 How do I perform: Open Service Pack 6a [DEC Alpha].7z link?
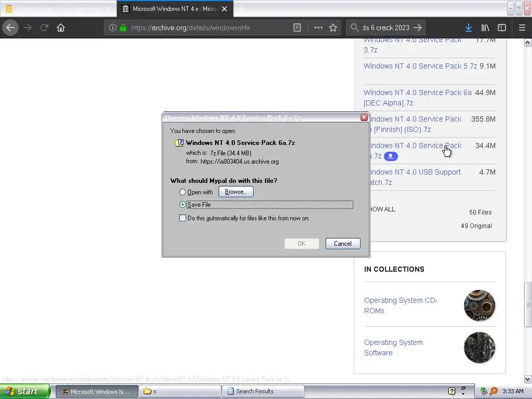[417, 98]
